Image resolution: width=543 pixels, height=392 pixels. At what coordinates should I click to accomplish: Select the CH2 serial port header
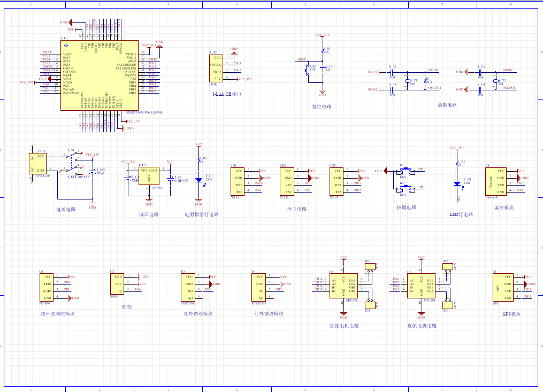pos(288,181)
